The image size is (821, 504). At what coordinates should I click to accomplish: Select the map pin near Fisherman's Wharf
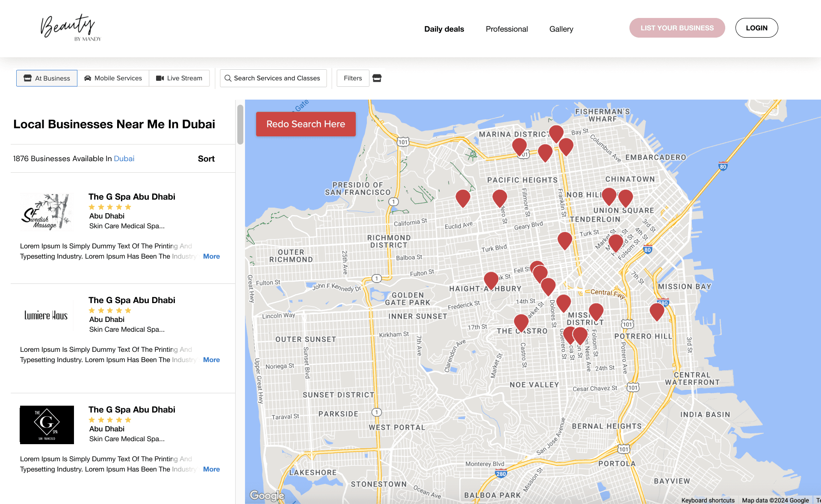(556, 133)
